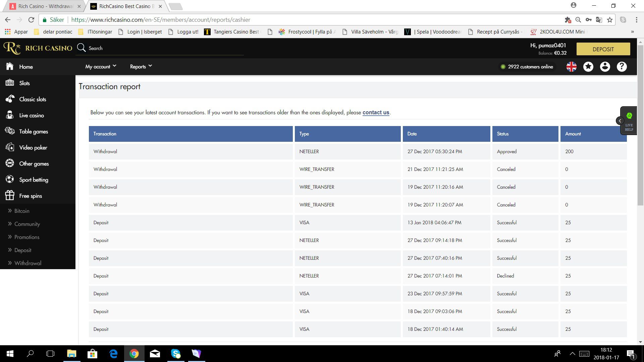Image resolution: width=644 pixels, height=362 pixels.
Task: Click the saved password key icon
Action: click(589, 20)
